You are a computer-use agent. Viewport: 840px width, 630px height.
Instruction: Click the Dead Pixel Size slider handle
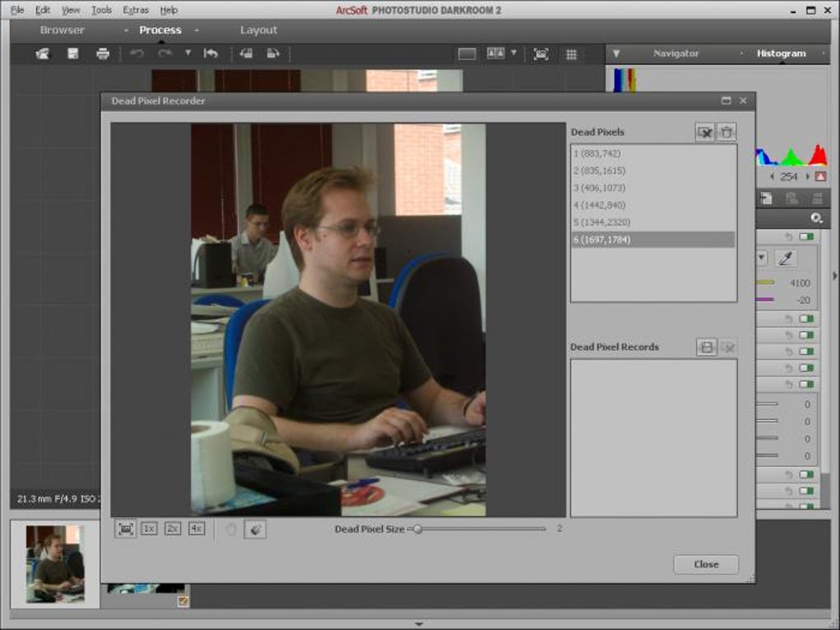pyautogui.click(x=418, y=530)
